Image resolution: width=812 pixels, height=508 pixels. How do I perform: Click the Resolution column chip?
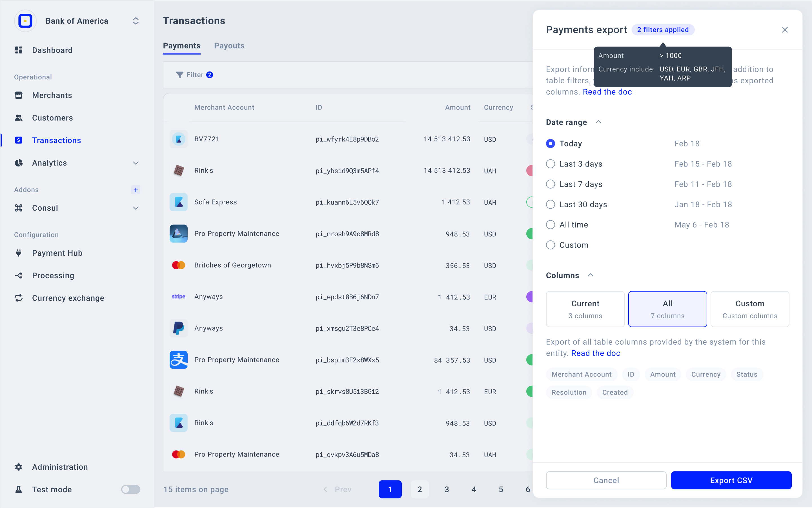pyautogui.click(x=569, y=393)
